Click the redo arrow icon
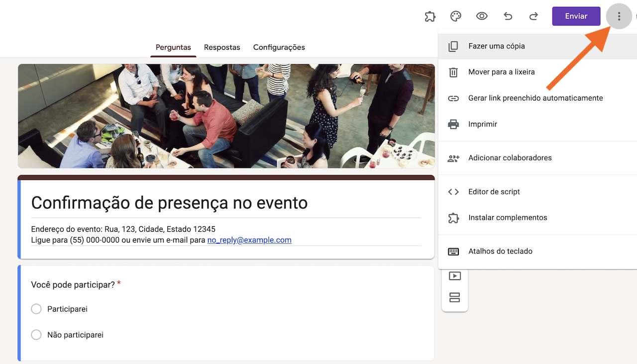Screen dimensions: 637x364 click(533, 16)
